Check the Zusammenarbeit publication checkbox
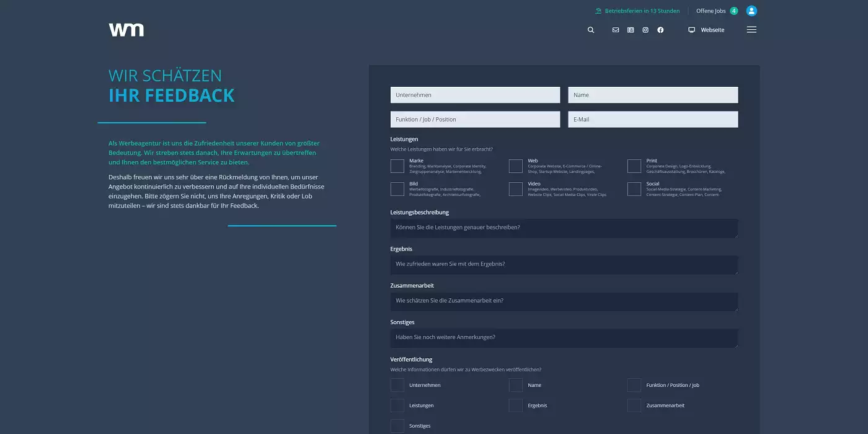 (634, 405)
